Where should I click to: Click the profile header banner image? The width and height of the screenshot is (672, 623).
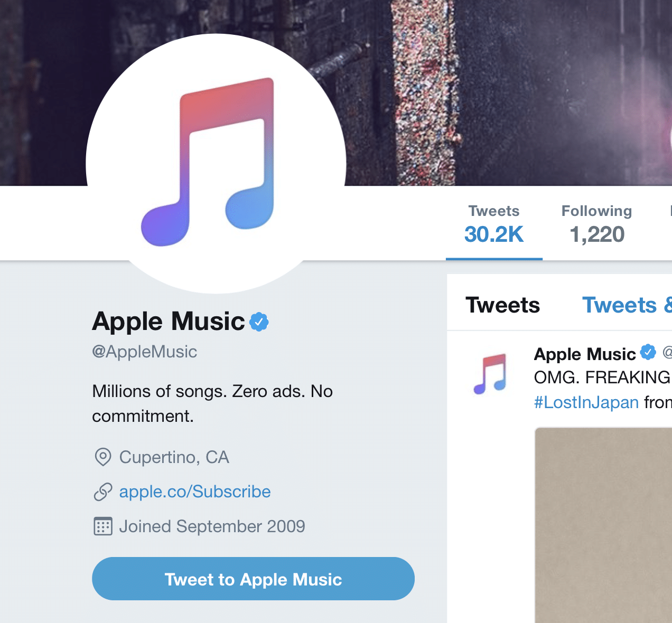pos(507,90)
